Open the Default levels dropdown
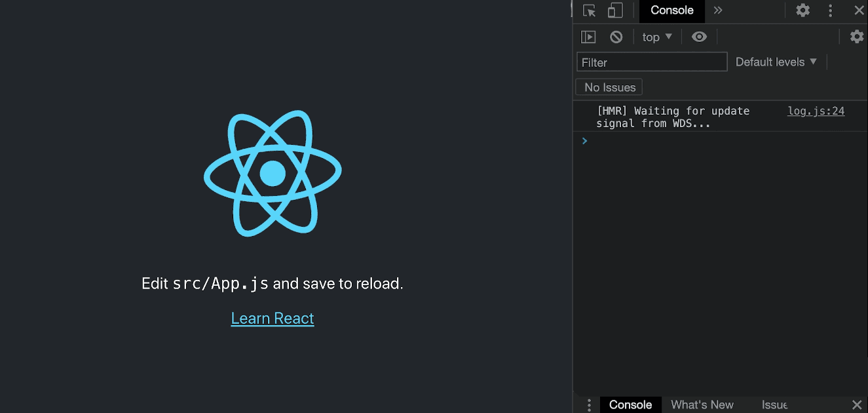Image resolution: width=868 pixels, height=413 pixels. coord(776,62)
